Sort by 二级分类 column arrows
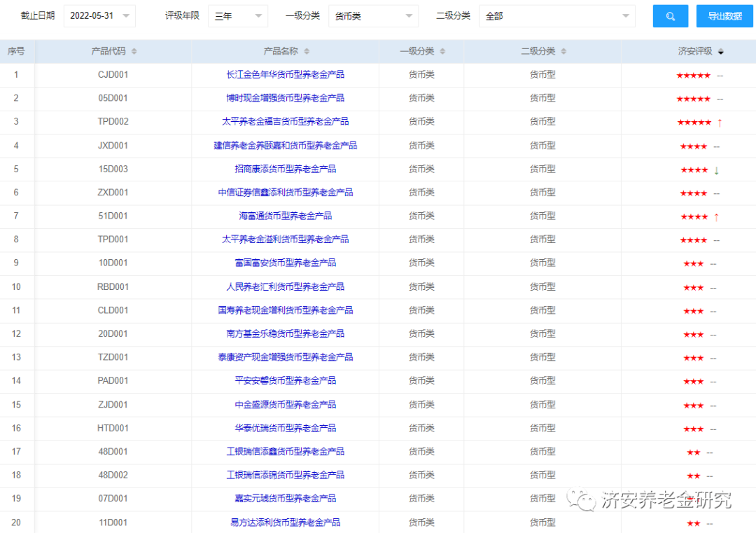 (x=563, y=51)
